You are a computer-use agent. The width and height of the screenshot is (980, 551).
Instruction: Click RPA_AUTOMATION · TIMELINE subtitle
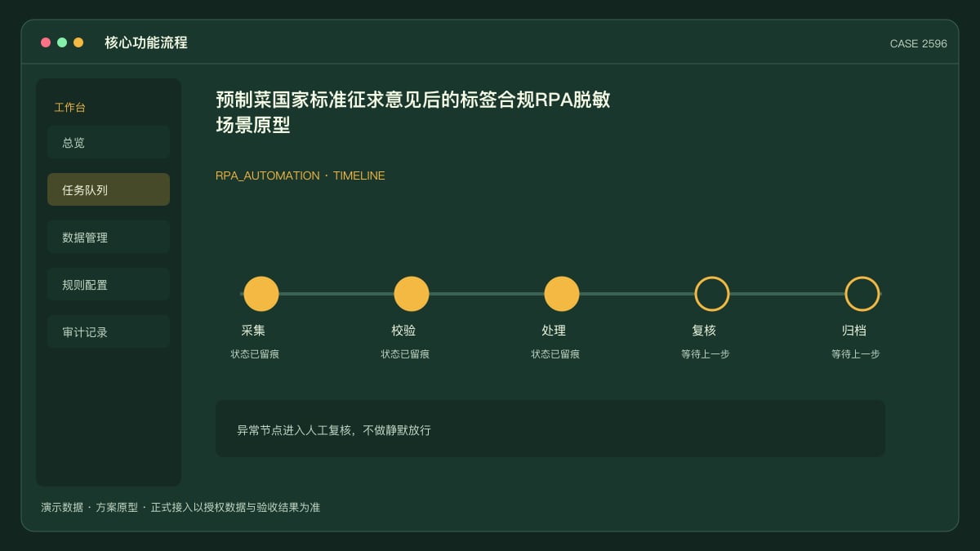pyautogui.click(x=301, y=176)
